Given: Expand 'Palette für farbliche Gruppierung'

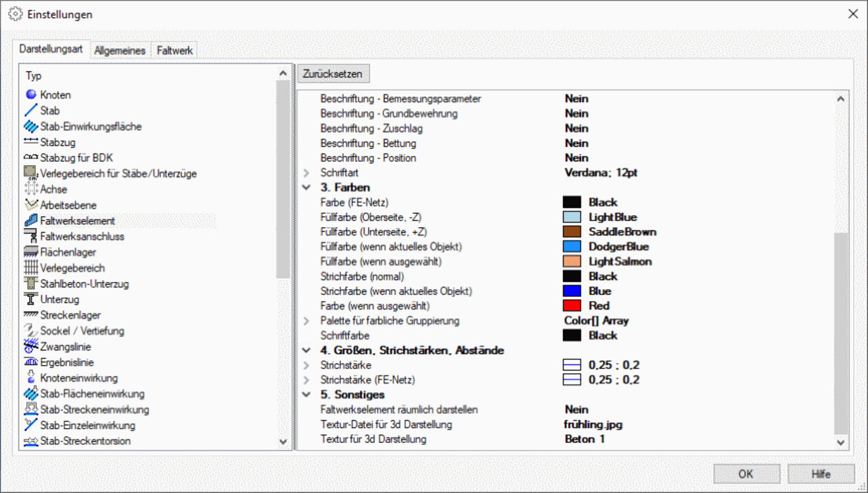Looking at the screenshot, I should (x=306, y=321).
